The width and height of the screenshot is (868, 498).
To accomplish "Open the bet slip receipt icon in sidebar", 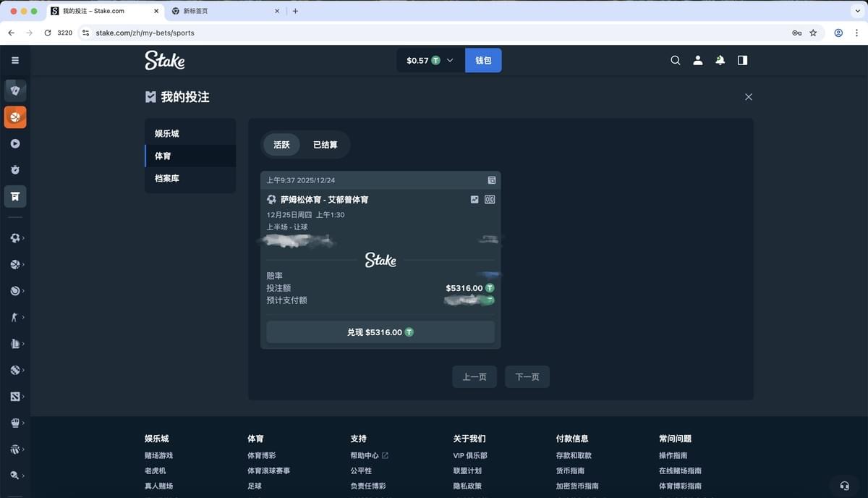I will pyautogui.click(x=15, y=196).
